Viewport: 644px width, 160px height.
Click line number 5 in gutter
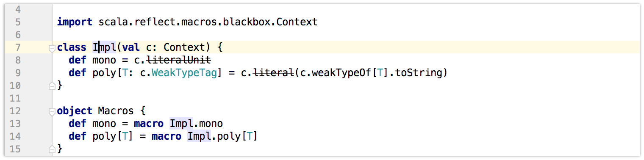tap(17, 22)
